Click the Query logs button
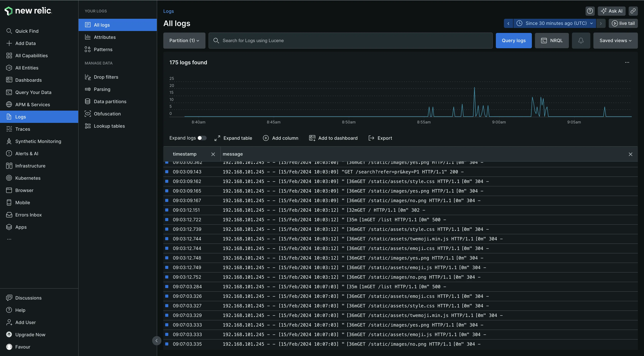Viewport: 644px width, 356px height. coord(513,40)
